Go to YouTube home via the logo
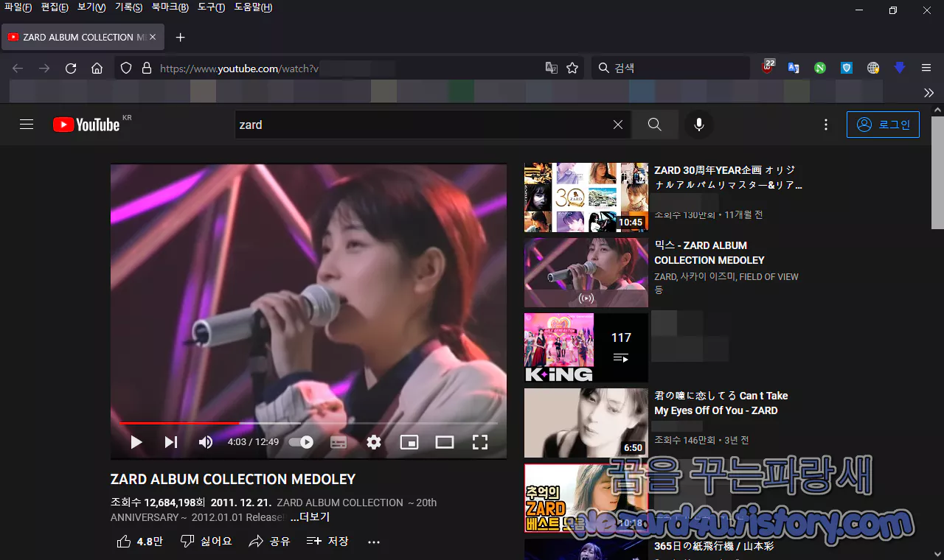Image resolution: width=944 pixels, height=560 pixels. (86, 125)
